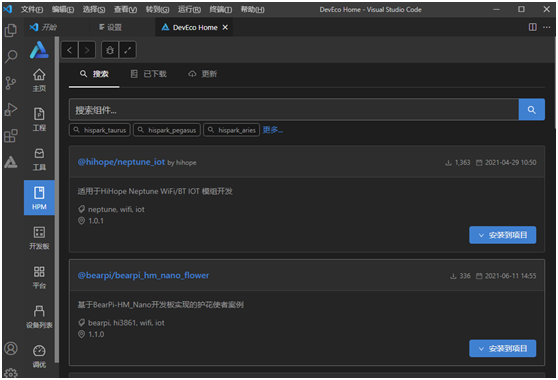Focus the 搜索组件 search input field
The image size is (558, 380).
[x=294, y=110]
